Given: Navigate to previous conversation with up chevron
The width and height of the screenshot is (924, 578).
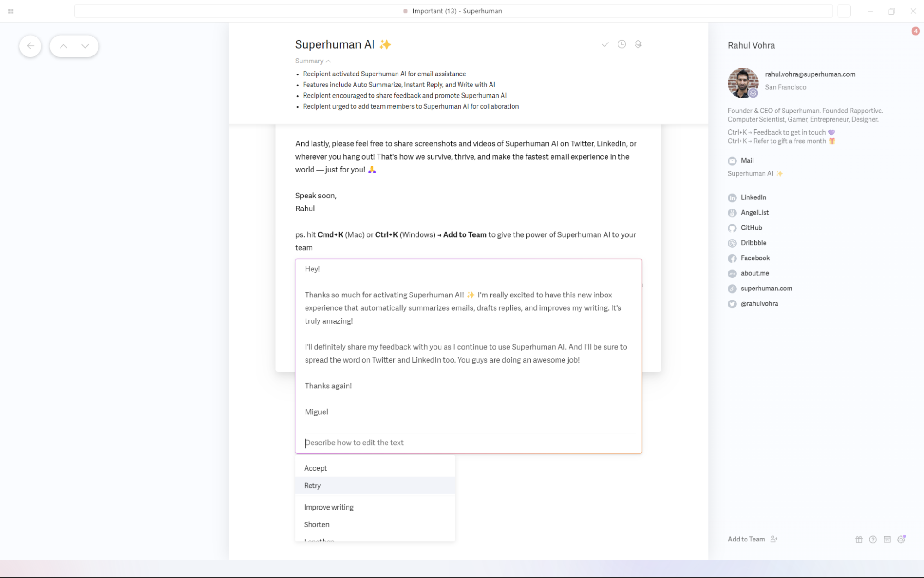Looking at the screenshot, I should (x=64, y=46).
